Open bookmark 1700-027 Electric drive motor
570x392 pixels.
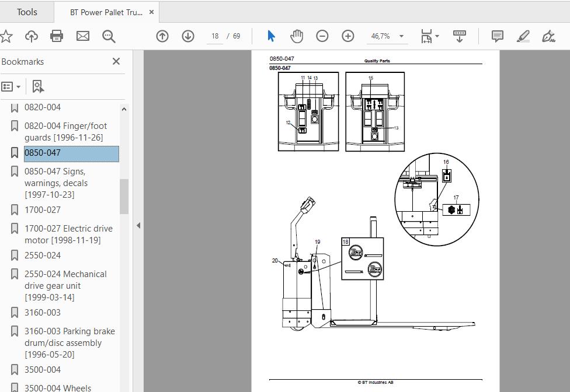[x=69, y=234]
